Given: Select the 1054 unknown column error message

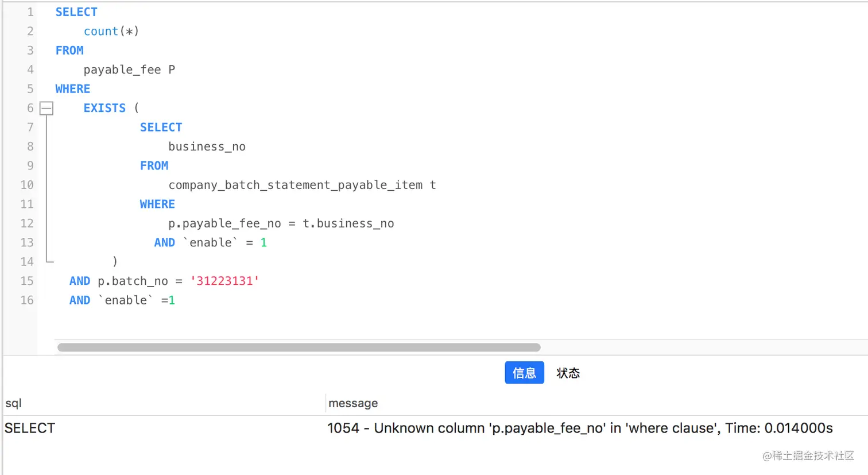Looking at the screenshot, I should pyautogui.click(x=579, y=428).
